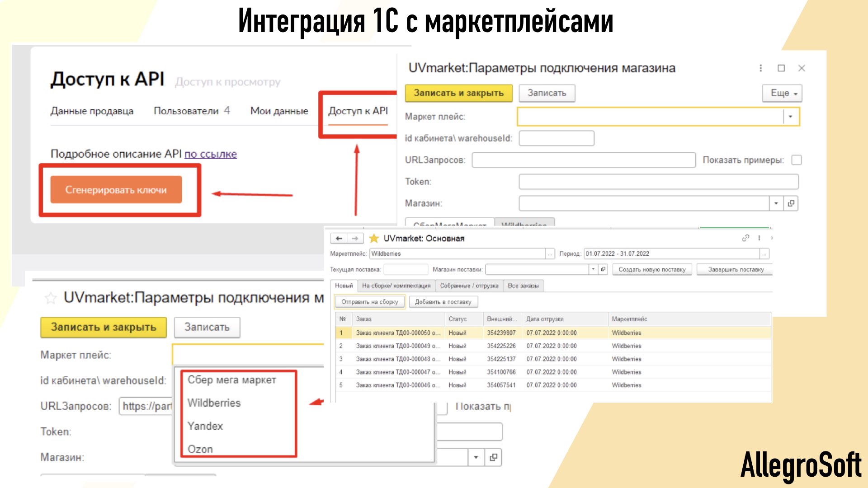The height and width of the screenshot is (488, 868).
Task: Open three-dot menu in UVmarket: Основная header
Action: click(759, 238)
